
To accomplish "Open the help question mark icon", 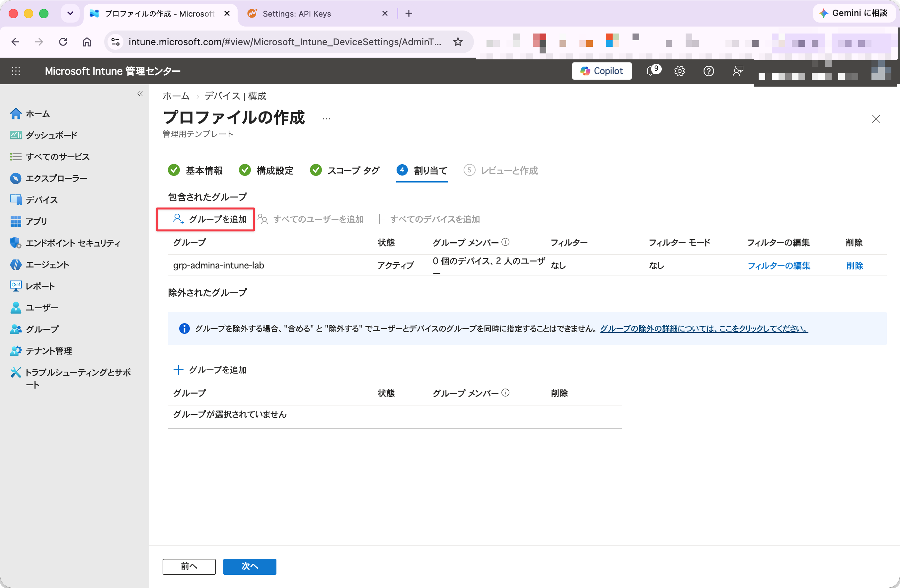I will click(708, 71).
